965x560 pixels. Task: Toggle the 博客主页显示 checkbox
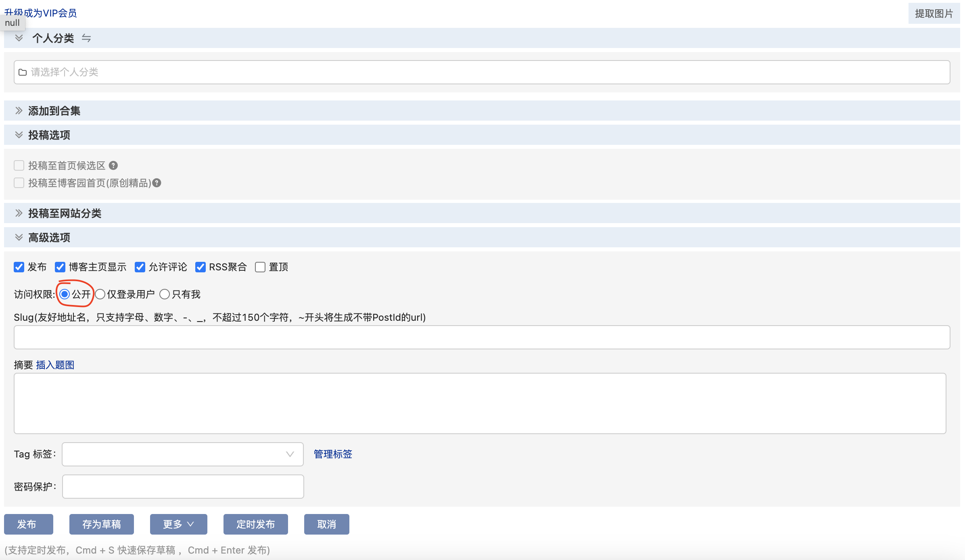coord(60,267)
